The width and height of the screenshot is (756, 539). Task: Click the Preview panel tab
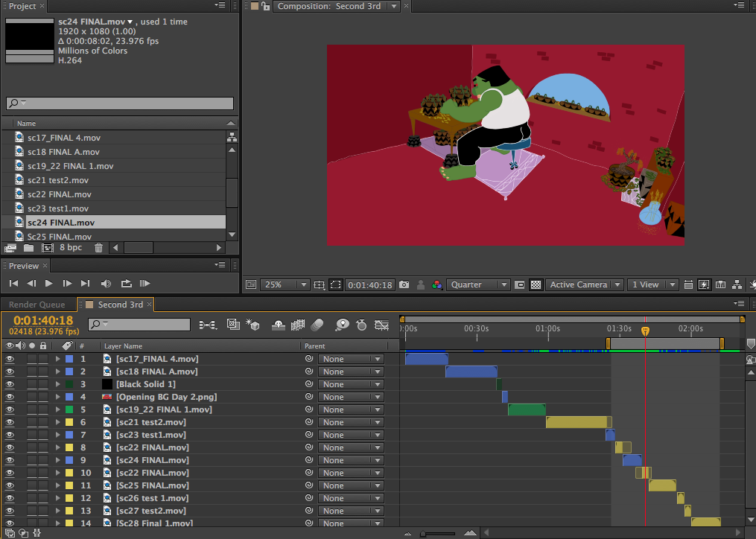(x=24, y=266)
